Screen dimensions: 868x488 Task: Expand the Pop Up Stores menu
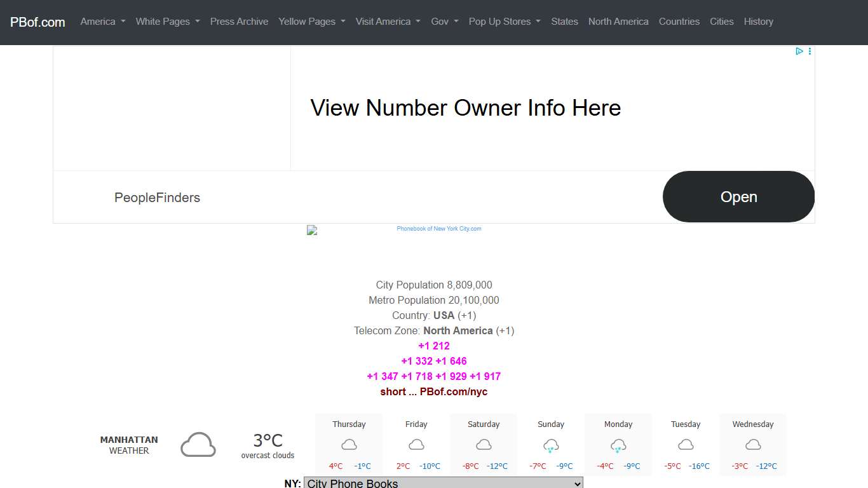click(x=505, y=22)
